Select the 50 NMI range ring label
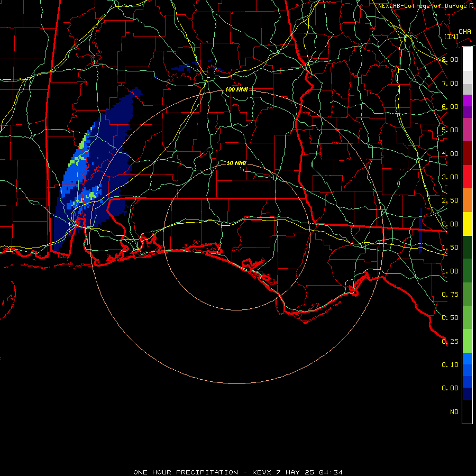Image resolution: width=476 pixels, height=476 pixels. [x=237, y=163]
